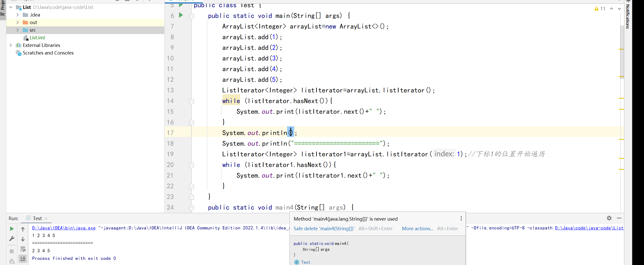Expand the src folder

[18, 30]
